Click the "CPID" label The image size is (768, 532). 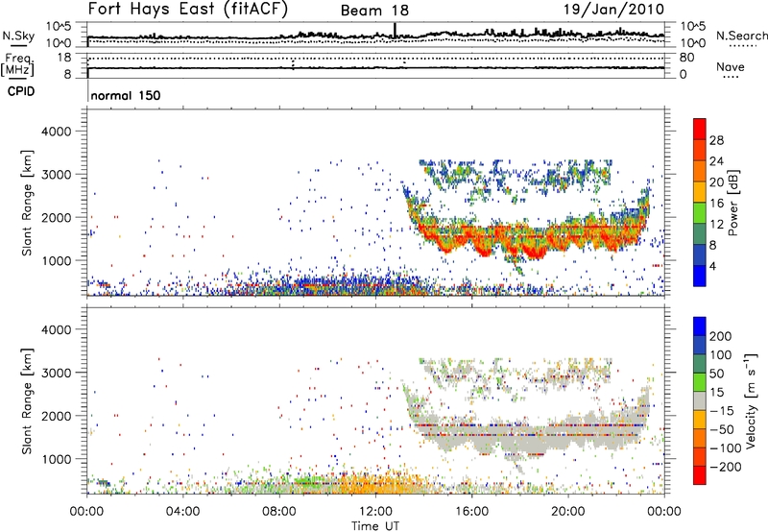[21, 91]
